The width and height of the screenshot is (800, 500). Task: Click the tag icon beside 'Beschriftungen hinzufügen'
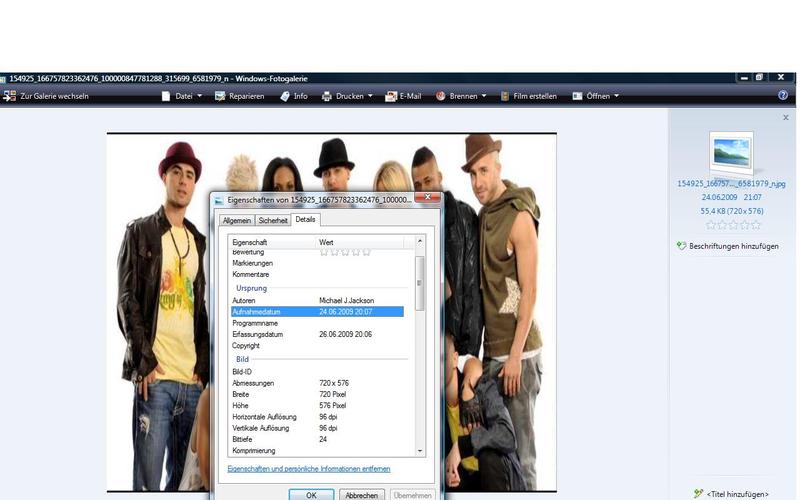[x=681, y=246]
